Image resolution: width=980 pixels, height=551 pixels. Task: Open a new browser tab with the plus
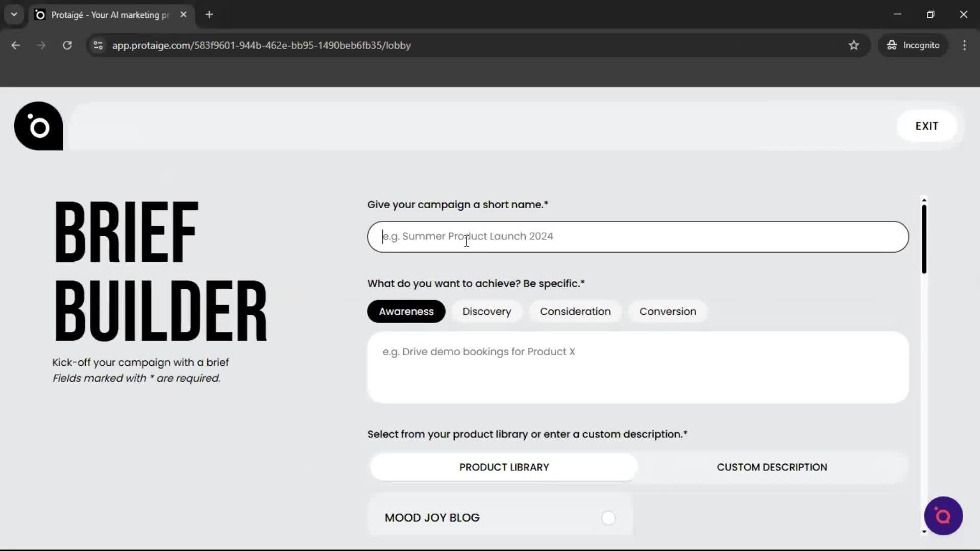(x=209, y=14)
